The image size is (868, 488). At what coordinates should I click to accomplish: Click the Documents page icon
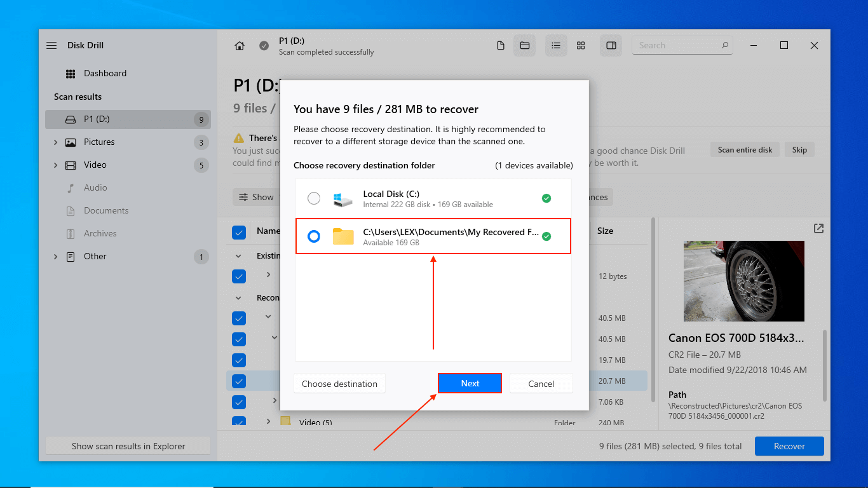pyautogui.click(x=71, y=211)
